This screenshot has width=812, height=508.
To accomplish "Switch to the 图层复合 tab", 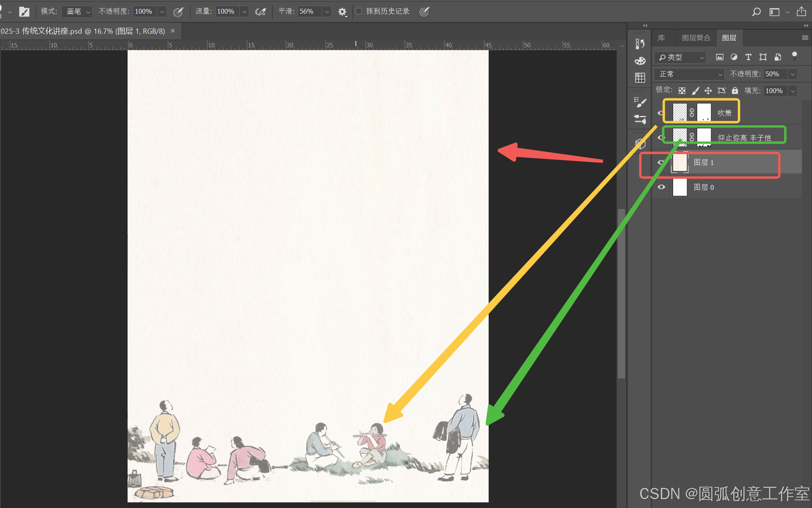I will pos(696,38).
